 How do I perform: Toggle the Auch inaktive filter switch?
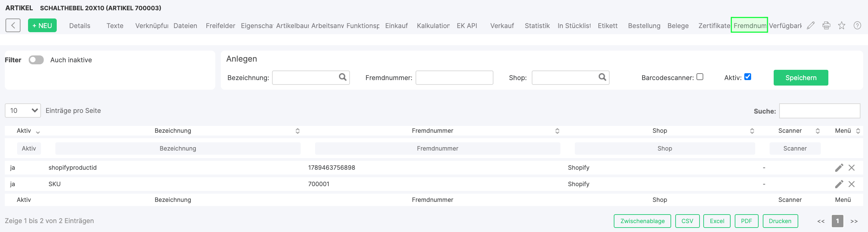coord(36,60)
